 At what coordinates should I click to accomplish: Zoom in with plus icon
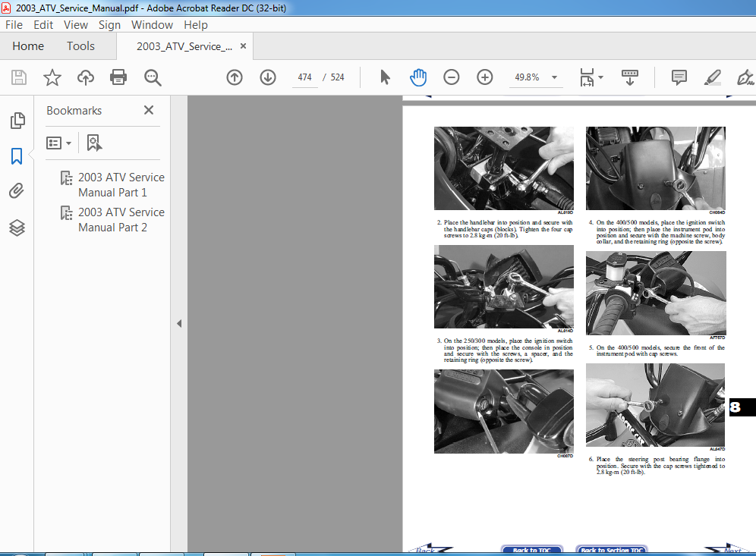click(x=484, y=77)
